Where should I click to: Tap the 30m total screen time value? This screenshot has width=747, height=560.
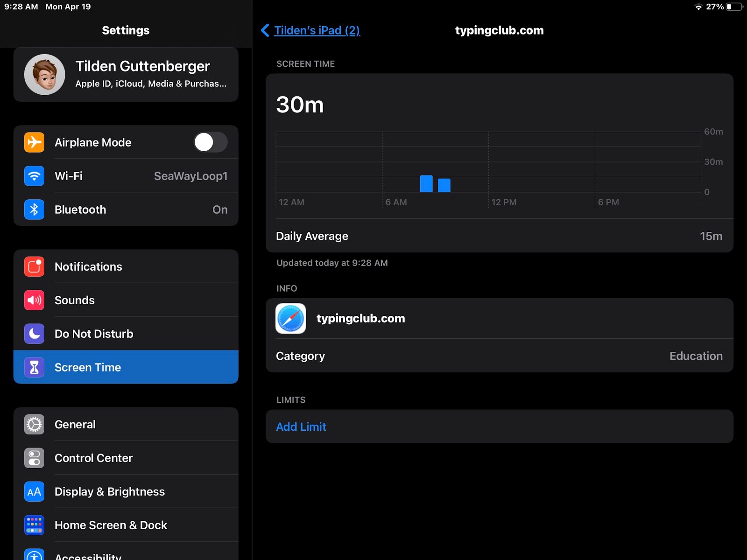coord(300,105)
